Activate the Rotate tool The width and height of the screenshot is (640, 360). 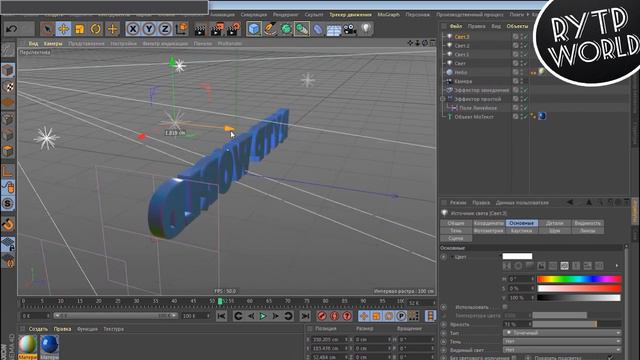click(96, 29)
